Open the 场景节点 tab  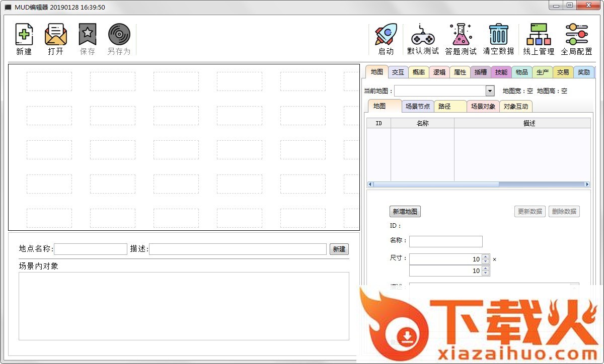[x=418, y=106]
